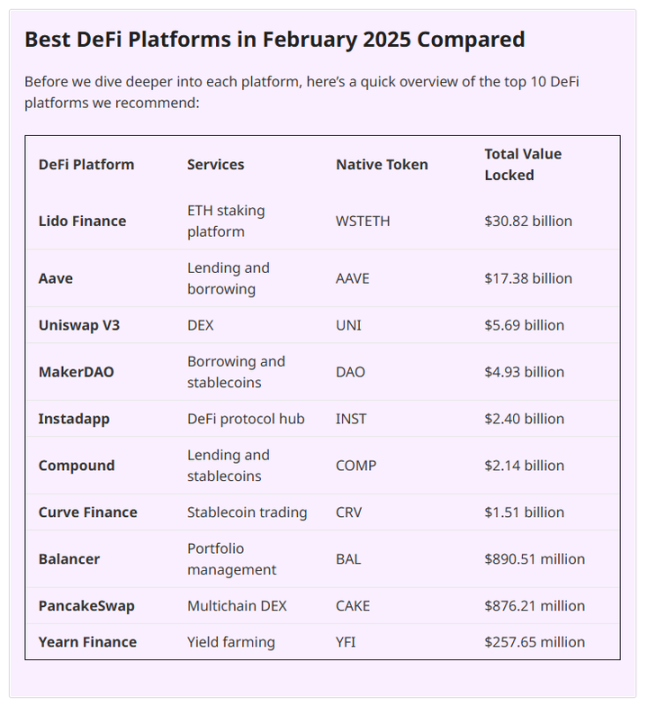Click the 'Best DeFi Platforms in February 2025 Compared' heading

pyautogui.click(x=274, y=40)
